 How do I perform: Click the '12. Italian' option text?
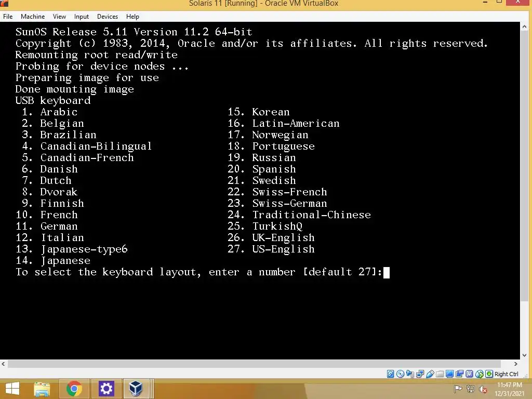pyautogui.click(x=50, y=238)
